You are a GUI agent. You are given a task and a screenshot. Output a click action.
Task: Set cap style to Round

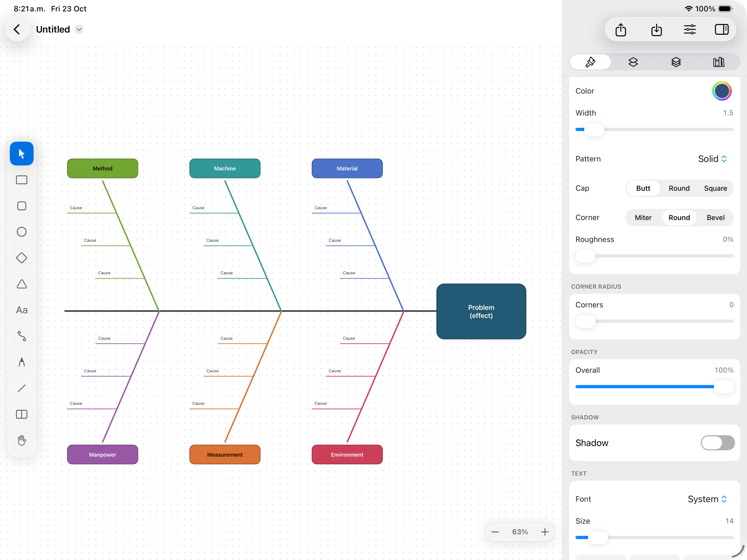(x=679, y=188)
